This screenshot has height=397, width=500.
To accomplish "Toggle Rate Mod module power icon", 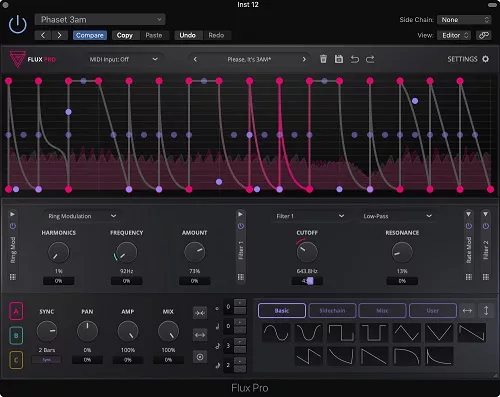I will [x=469, y=226].
